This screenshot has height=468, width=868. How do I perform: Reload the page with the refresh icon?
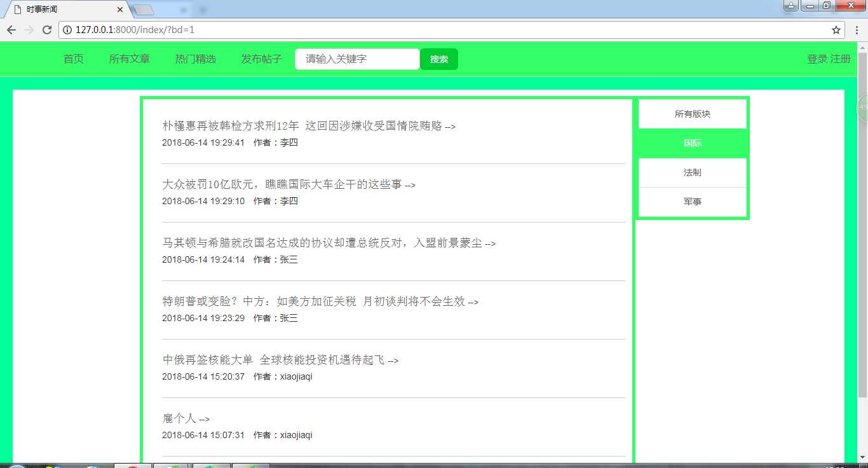pos(47,30)
